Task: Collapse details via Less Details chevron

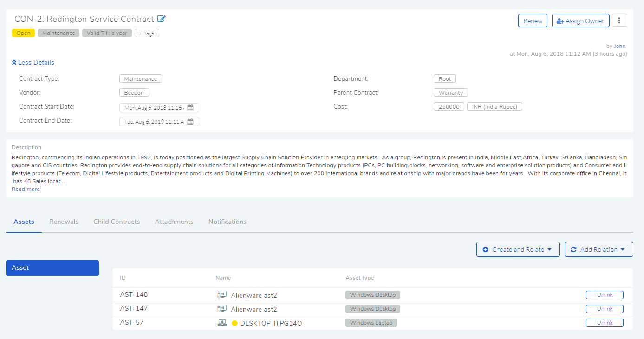Action: click(x=33, y=62)
